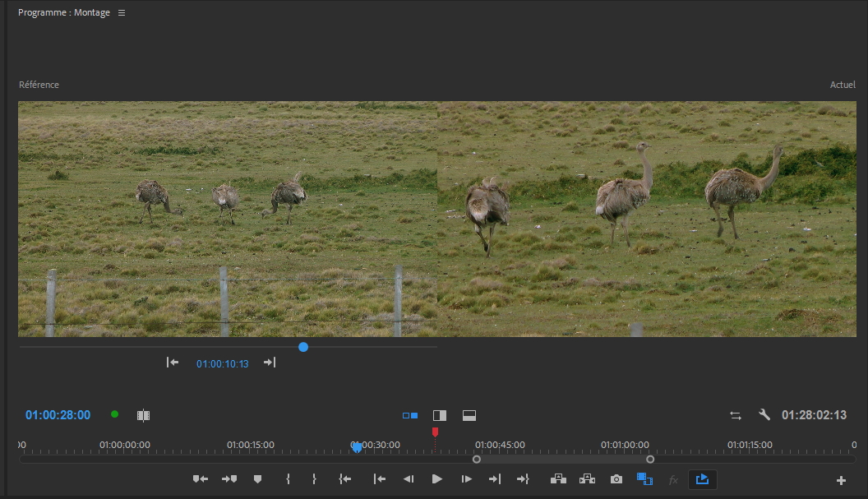Screen dimensions: 868x499
Task: Swap sides with the swap arrows icon
Action: coord(736,416)
